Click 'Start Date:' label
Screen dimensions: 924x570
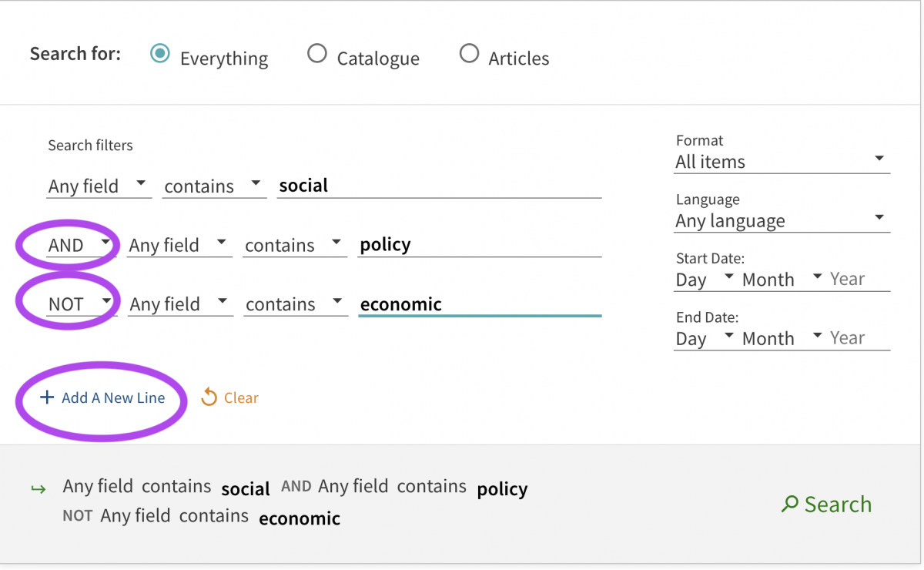(x=710, y=259)
